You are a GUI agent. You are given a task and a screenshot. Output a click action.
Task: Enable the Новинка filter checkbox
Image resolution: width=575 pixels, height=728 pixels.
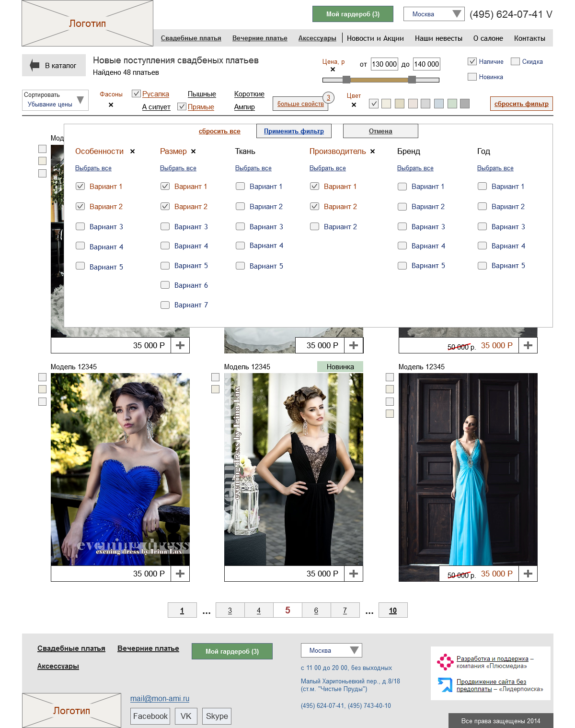472,77
